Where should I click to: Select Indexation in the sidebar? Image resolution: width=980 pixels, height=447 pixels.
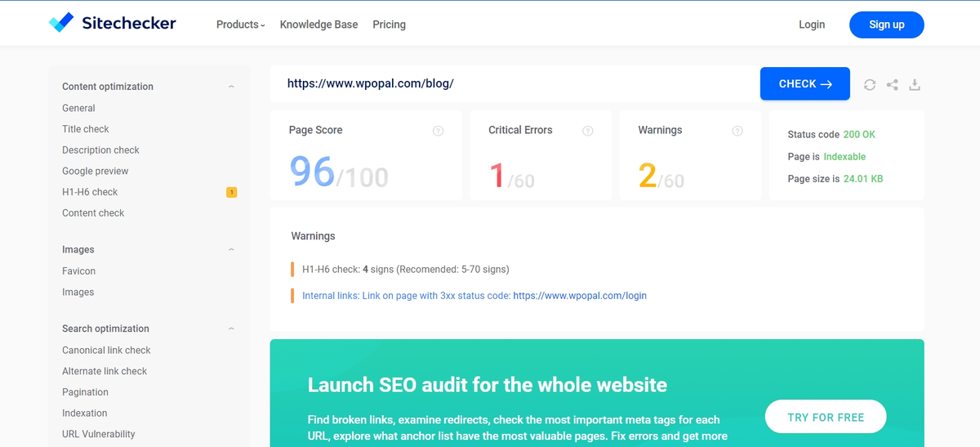pyautogui.click(x=84, y=413)
